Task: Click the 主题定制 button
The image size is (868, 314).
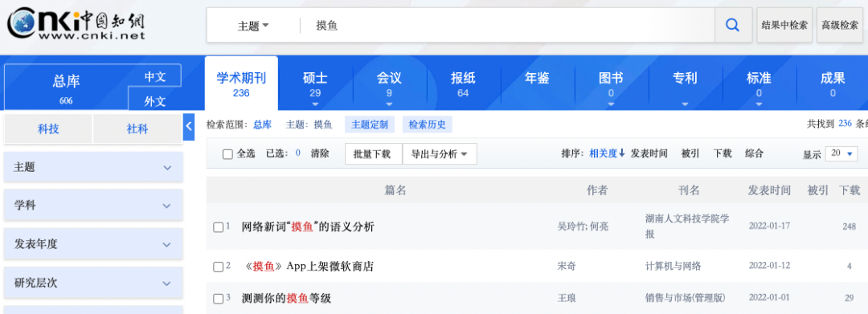Action: [370, 124]
